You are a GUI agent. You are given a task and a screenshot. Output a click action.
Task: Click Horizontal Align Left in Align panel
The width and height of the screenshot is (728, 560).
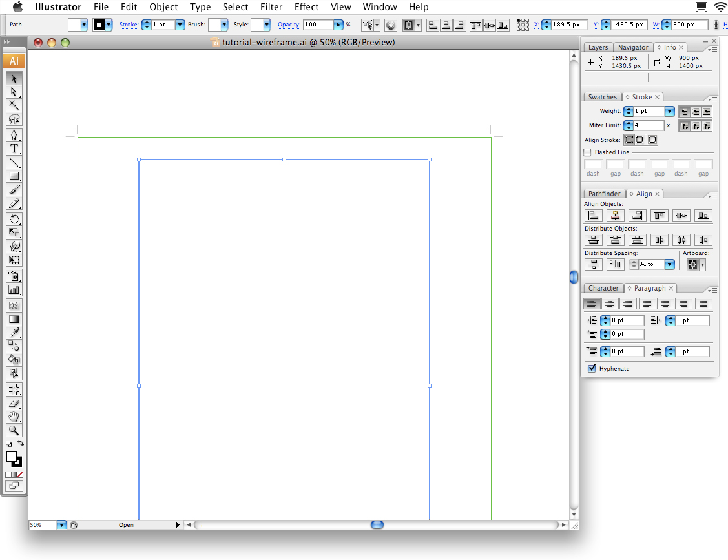point(594,215)
